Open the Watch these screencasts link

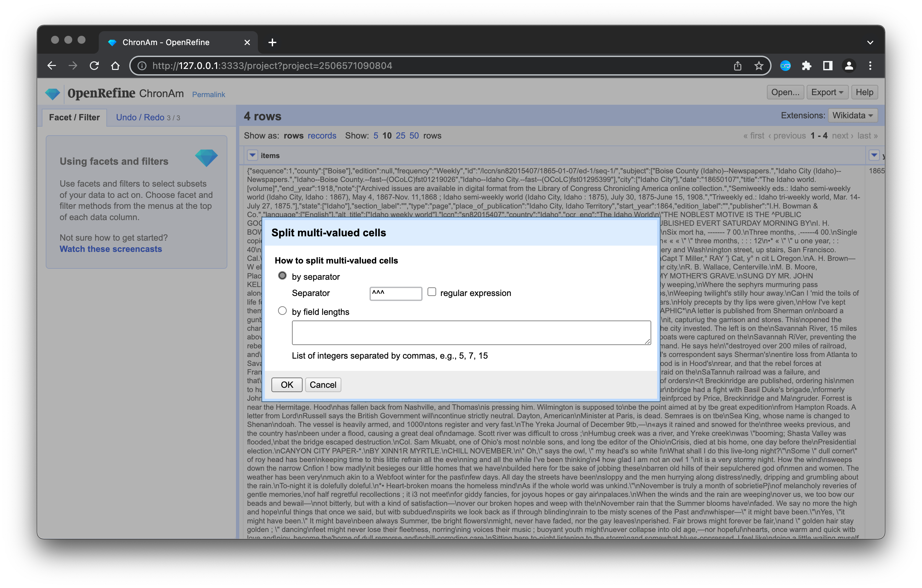coord(110,249)
